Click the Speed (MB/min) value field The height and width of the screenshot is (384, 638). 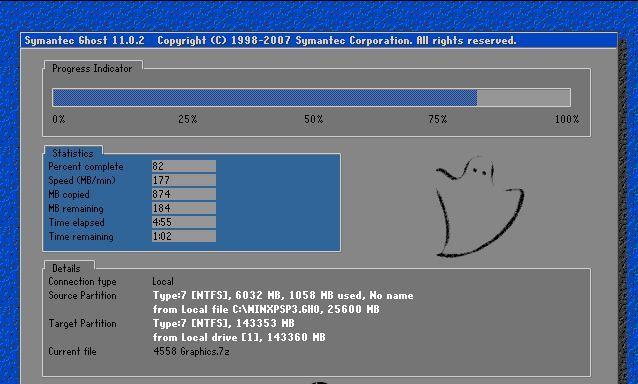tap(184, 180)
